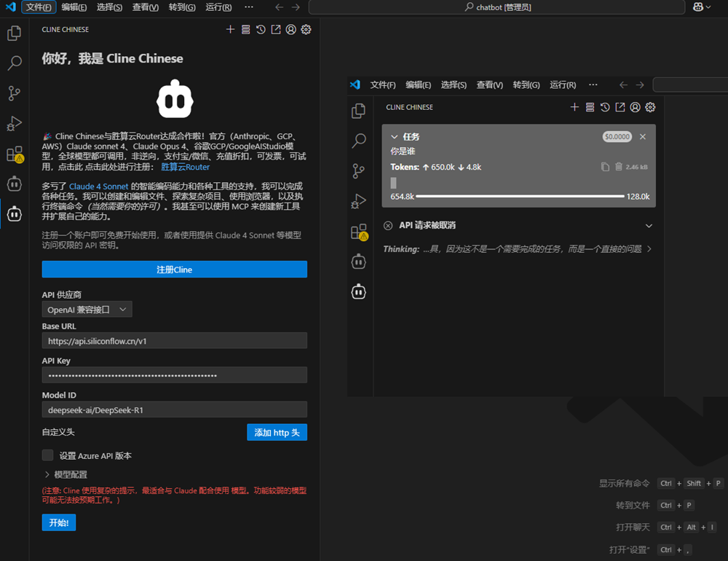Start a new task with the plus icon above the 任务 card

click(x=574, y=107)
